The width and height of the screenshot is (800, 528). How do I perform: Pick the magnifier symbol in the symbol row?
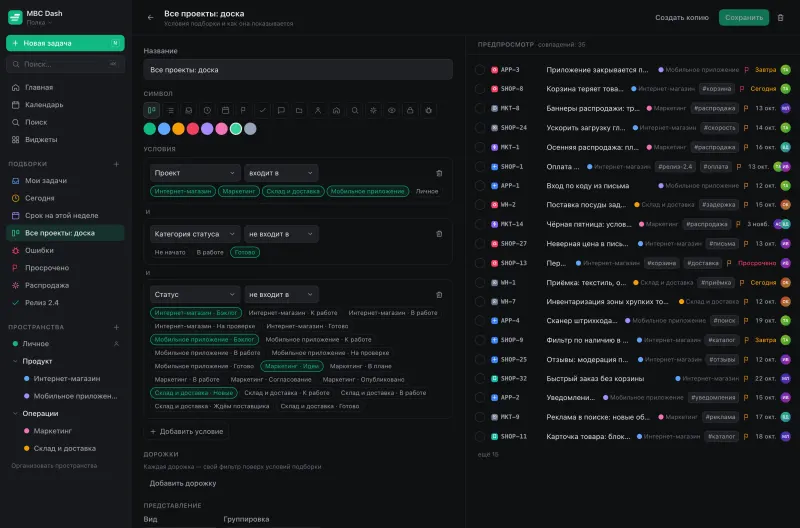click(x=355, y=110)
